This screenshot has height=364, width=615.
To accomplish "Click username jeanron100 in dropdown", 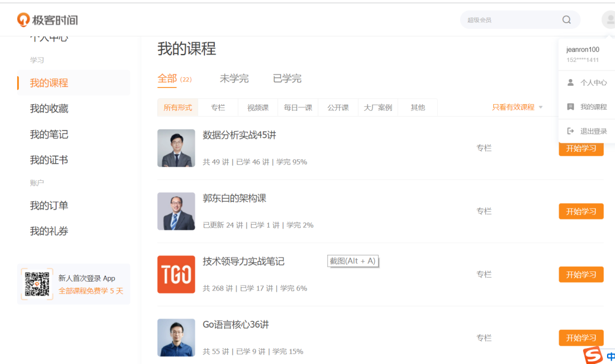I will pos(583,49).
